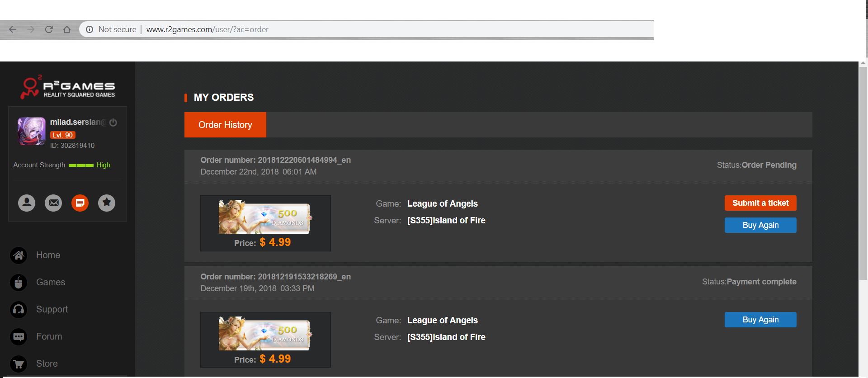Viewport: 868px width, 378px height.
Task: Navigate to Forum from the sidebar
Action: coord(49,336)
